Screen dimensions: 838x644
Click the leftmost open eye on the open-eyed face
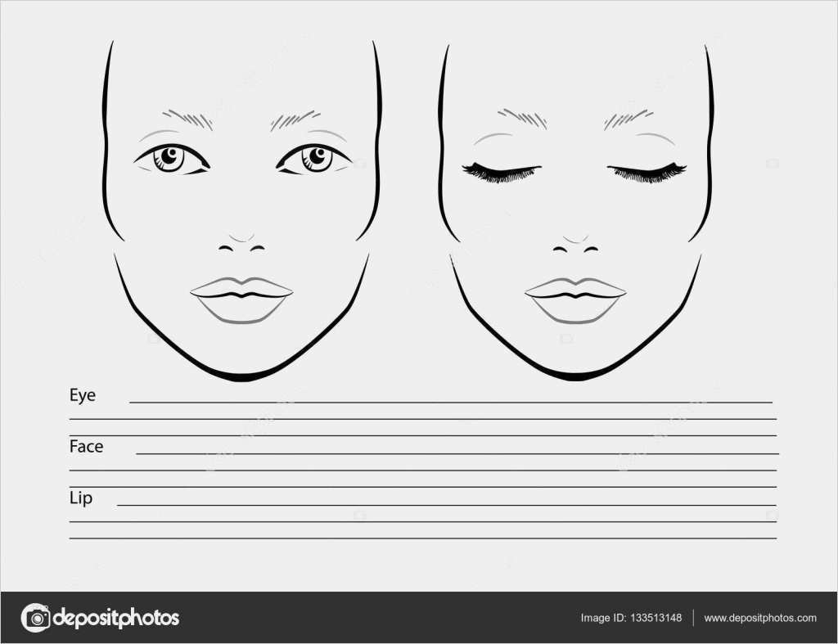click(x=172, y=157)
